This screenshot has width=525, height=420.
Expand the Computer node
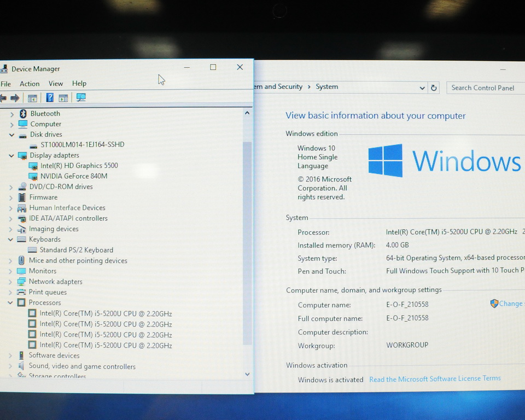pos(12,125)
